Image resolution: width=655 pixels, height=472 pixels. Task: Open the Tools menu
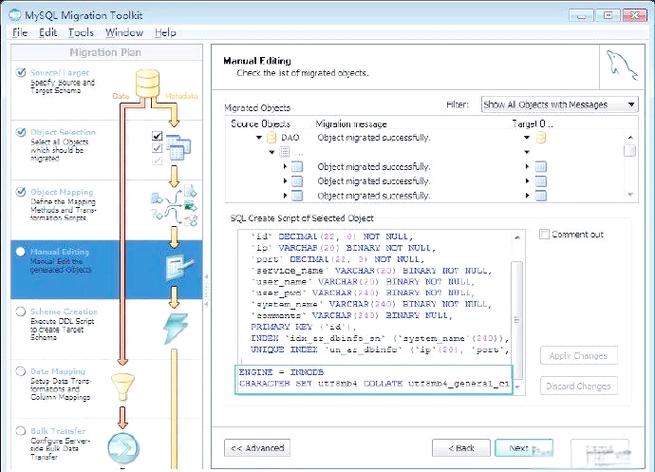(x=81, y=32)
